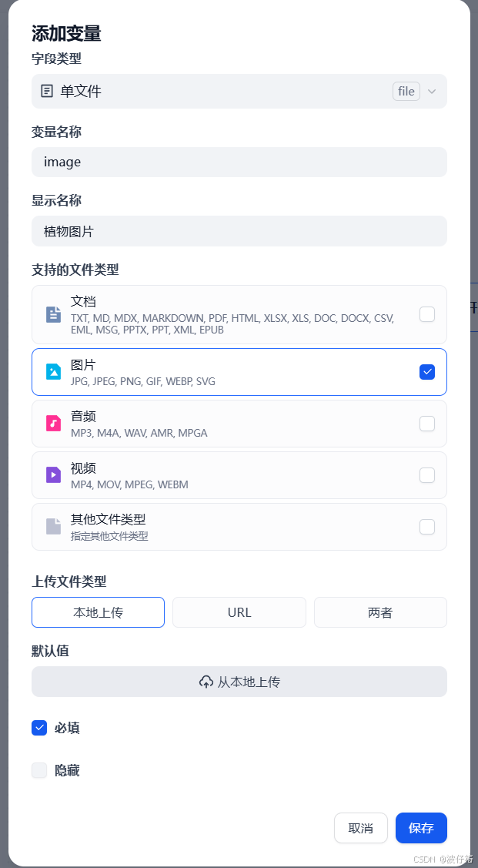Click the 变量名称 input field
Image resolution: width=478 pixels, height=868 pixels.
coord(239,163)
